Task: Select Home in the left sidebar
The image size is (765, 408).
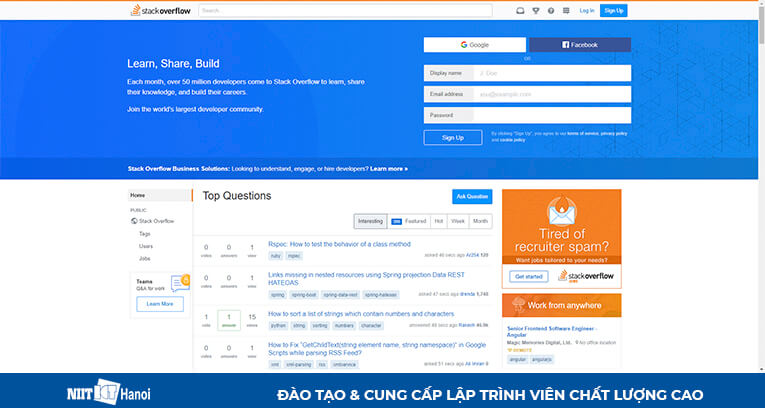Action: [x=161, y=195]
